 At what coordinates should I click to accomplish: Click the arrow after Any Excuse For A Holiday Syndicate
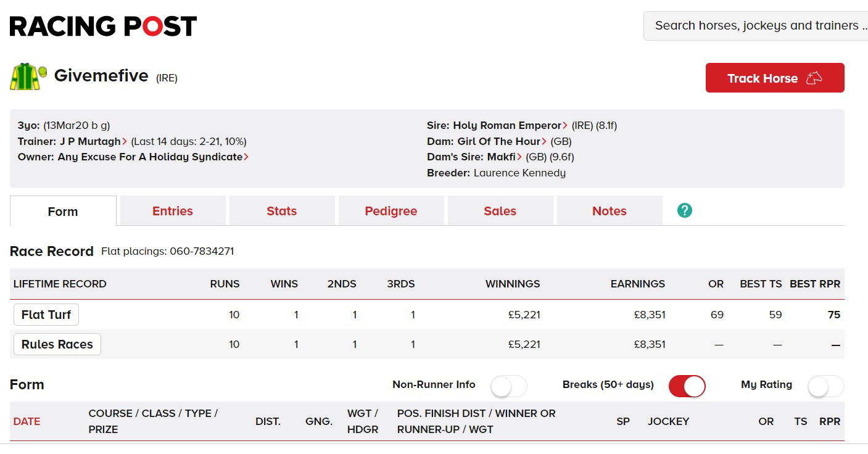click(x=246, y=157)
